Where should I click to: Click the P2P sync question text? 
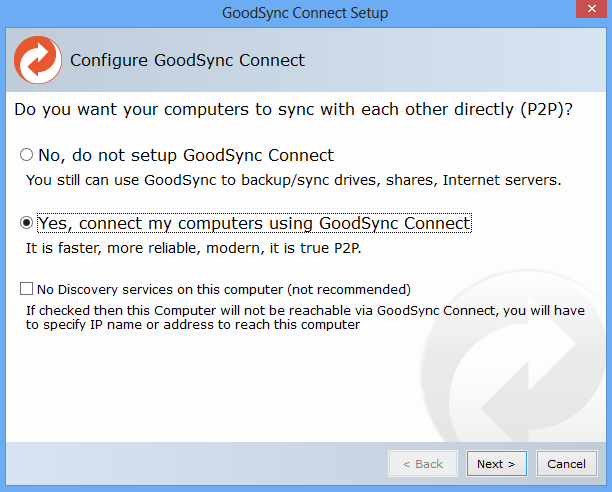[294, 110]
